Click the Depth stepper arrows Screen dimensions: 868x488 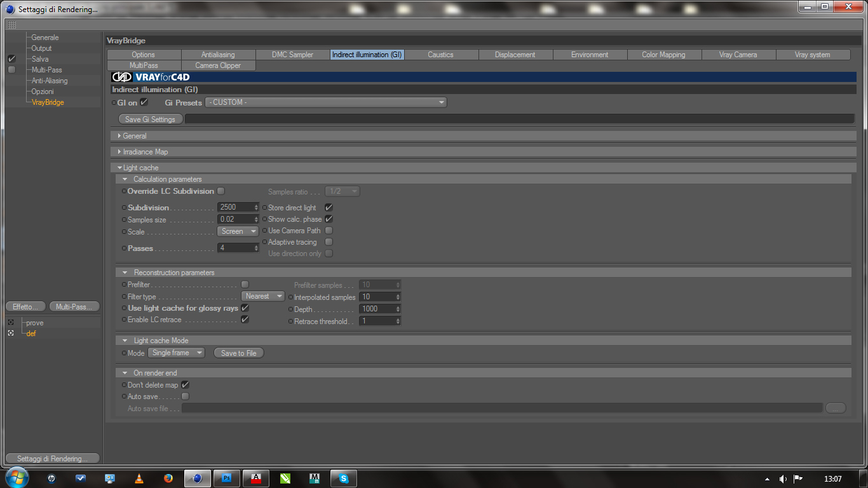pyautogui.click(x=398, y=309)
